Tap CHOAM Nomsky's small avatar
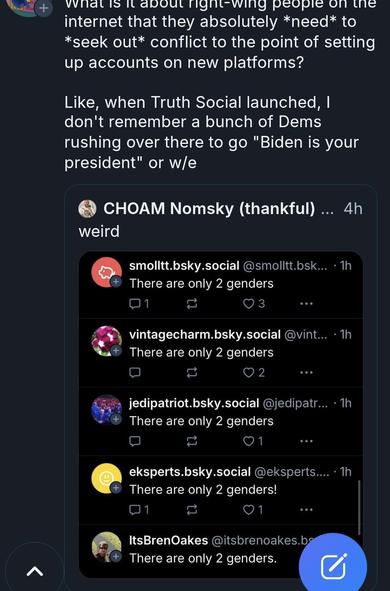This screenshot has height=591, width=390. coord(87,208)
